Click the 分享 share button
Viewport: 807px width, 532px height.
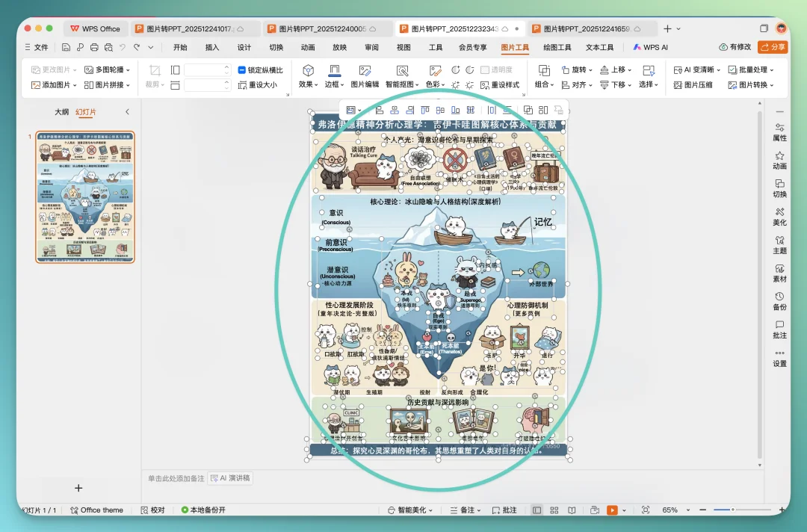coord(773,46)
